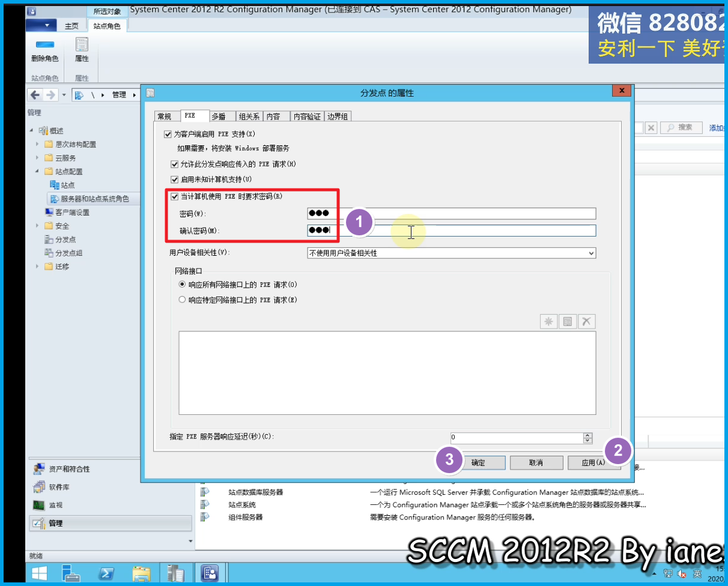Select 响应特定网络接口上的 PXE 请求 radio button
This screenshot has width=728, height=586.
pyautogui.click(x=183, y=300)
